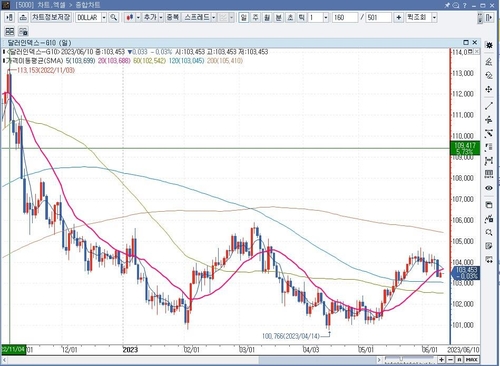Select the eraser tool in right sidebar
The height and width of the screenshot is (366, 500).
489,75
